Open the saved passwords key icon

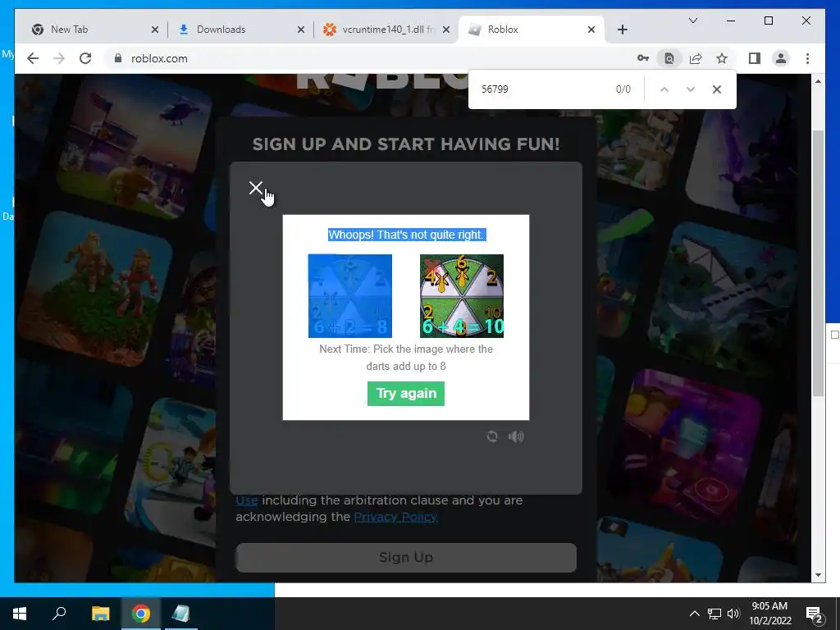pyautogui.click(x=643, y=58)
